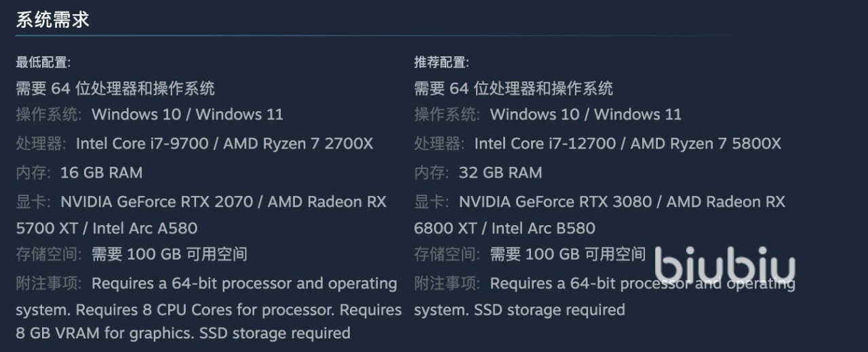The image size is (868, 352).
Task: Select the Intel Core i7-12700 processor text
Action: tap(545, 144)
